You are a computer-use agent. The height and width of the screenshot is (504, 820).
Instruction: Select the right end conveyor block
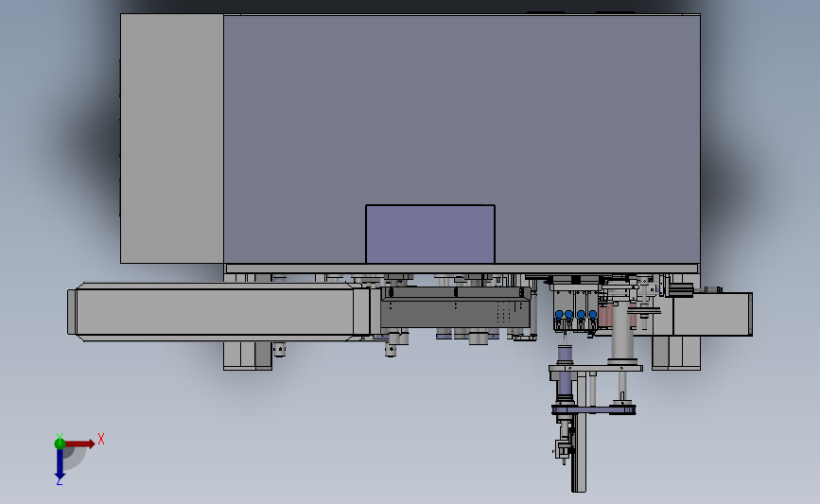pyautogui.click(x=712, y=314)
